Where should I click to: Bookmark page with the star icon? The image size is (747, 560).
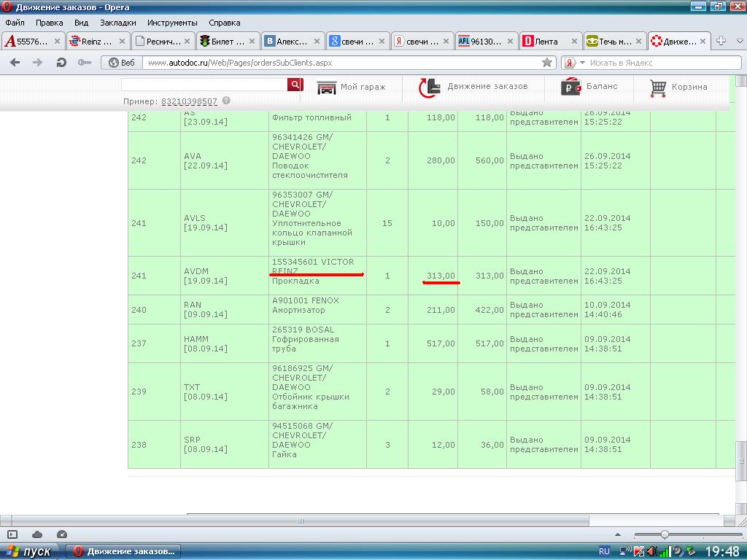[547, 63]
